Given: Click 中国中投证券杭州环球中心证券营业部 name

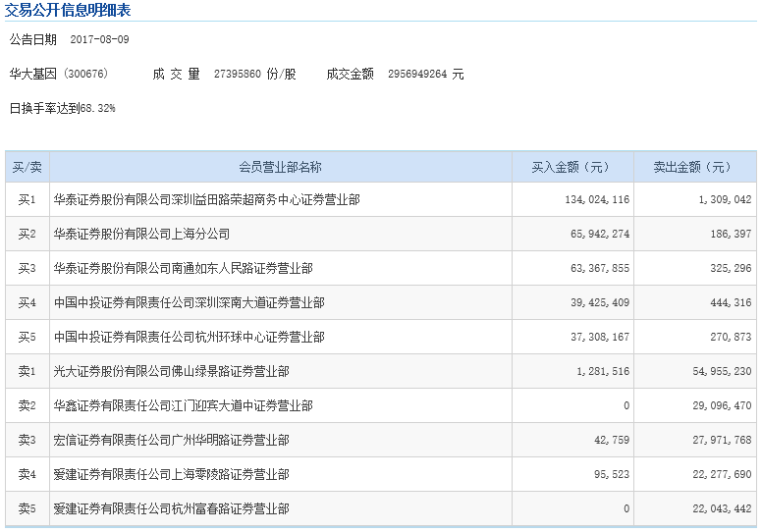Looking at the screenshot, I should pos(190,337).
